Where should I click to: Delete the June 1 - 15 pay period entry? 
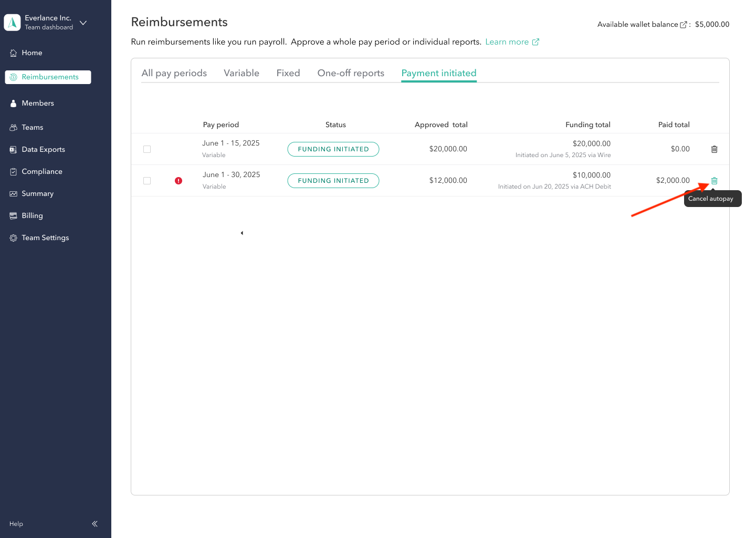[x=714, y=149]
